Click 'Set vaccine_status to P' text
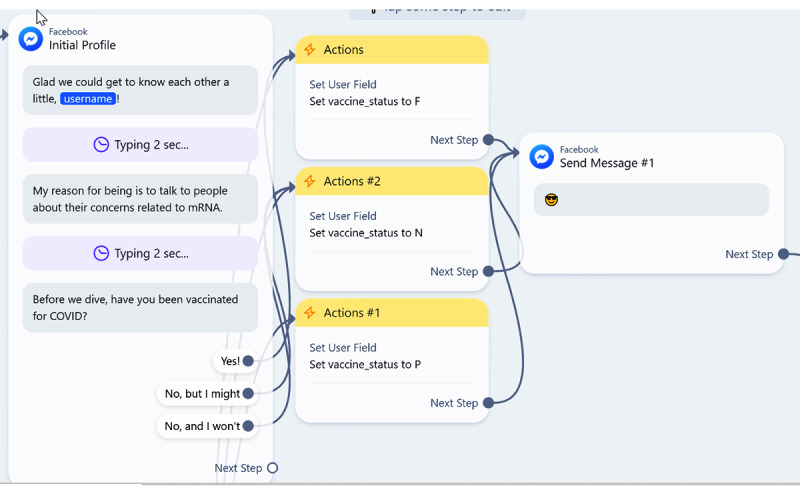 [x=365, y=364]
